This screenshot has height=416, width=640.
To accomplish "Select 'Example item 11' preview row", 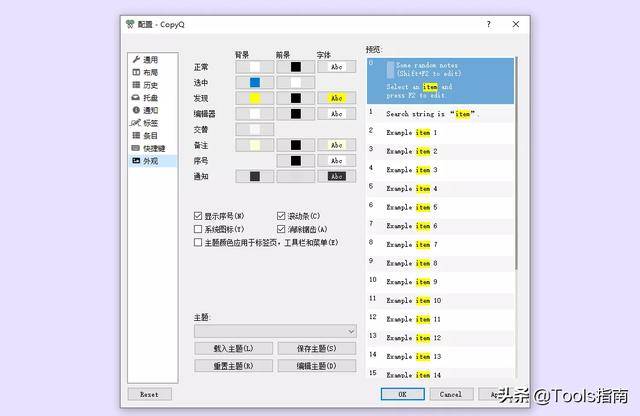I will [x=440, y=319].
